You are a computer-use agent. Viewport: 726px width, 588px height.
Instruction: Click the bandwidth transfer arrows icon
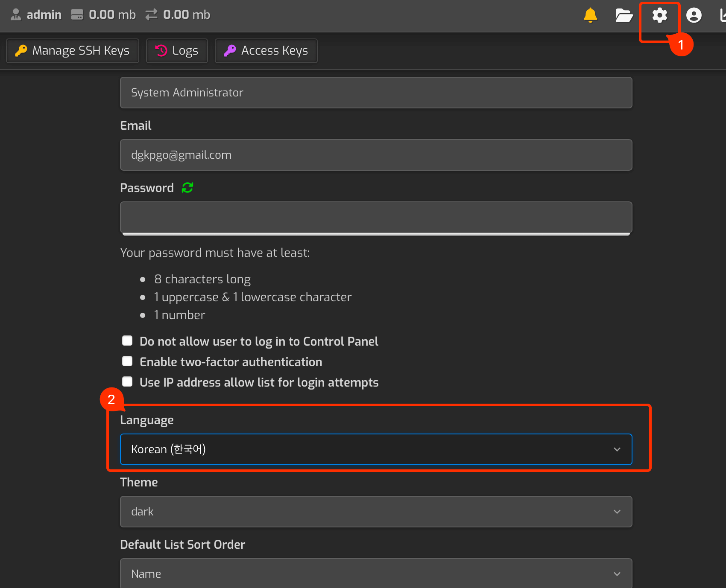[x=151, y=15]
